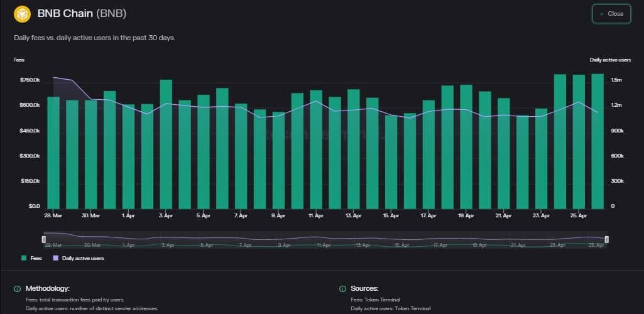Click the $450.0k fees axis label
This screenshot has height=314, width=644.
(30, 131)
